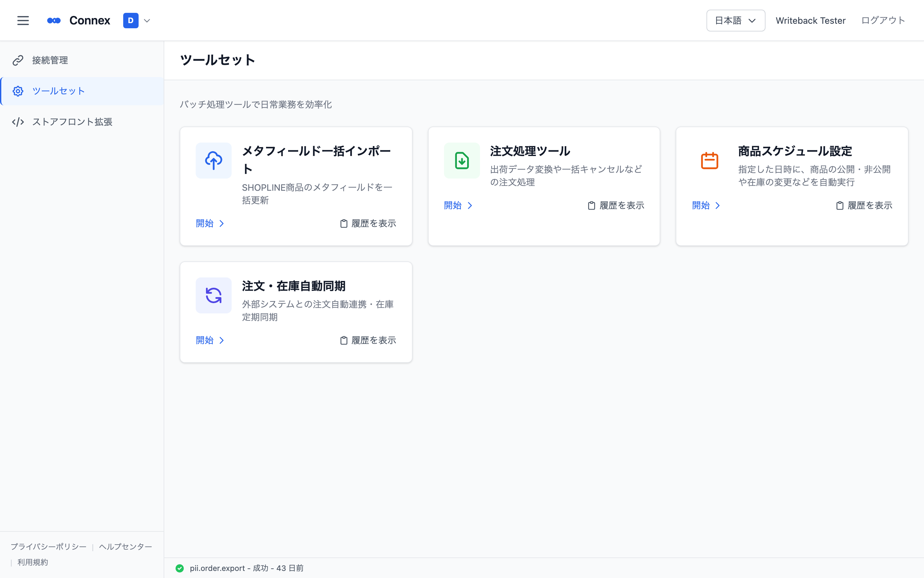Click the link icon beside 接続管理

pyautogui.click(x=18, y=60)
